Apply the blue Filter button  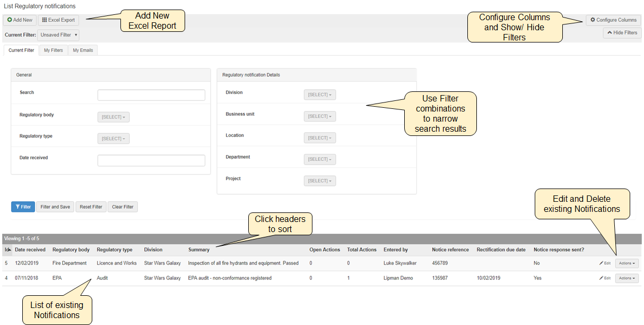[x=23, y=207]
